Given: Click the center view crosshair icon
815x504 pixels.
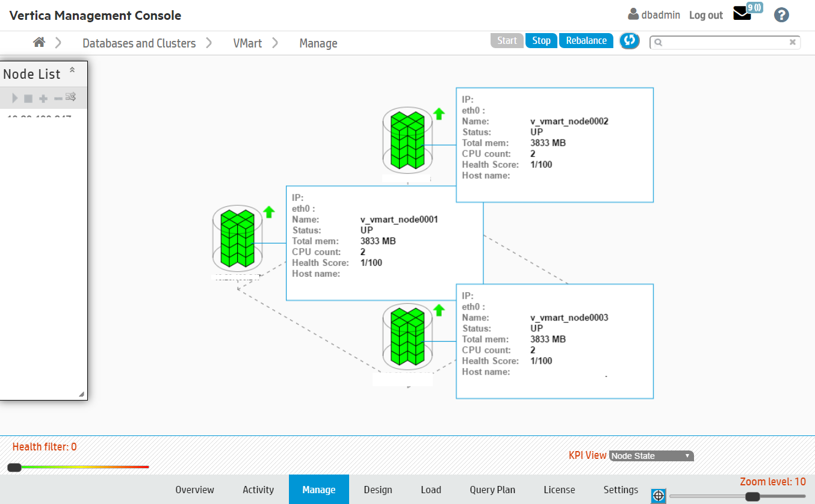Looking at the screenshot, I should click(x=659, y=496).
